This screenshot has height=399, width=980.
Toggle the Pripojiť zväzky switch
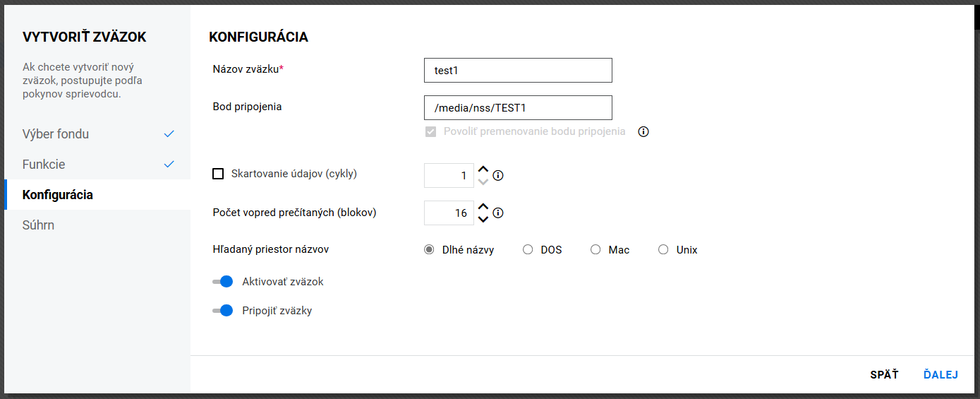tap(222, 311)
